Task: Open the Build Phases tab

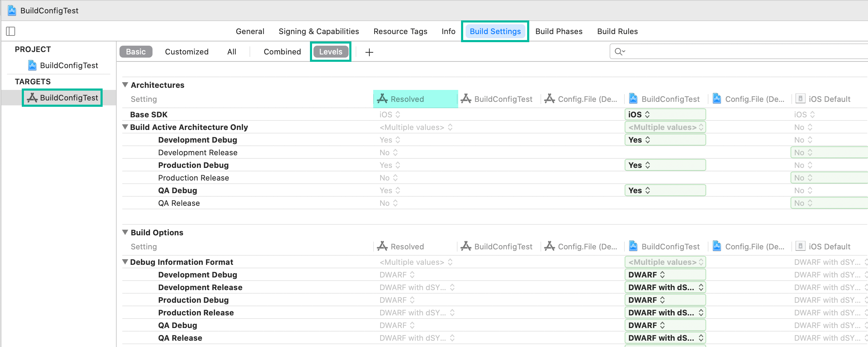Action: click(x=559, y=31)
